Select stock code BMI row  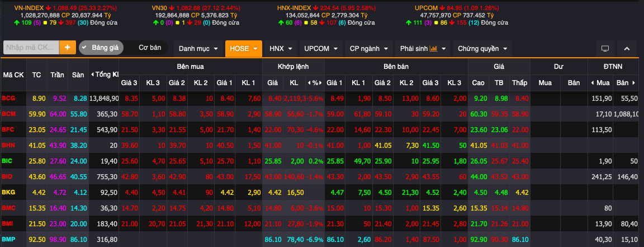(x=8, y=223)
